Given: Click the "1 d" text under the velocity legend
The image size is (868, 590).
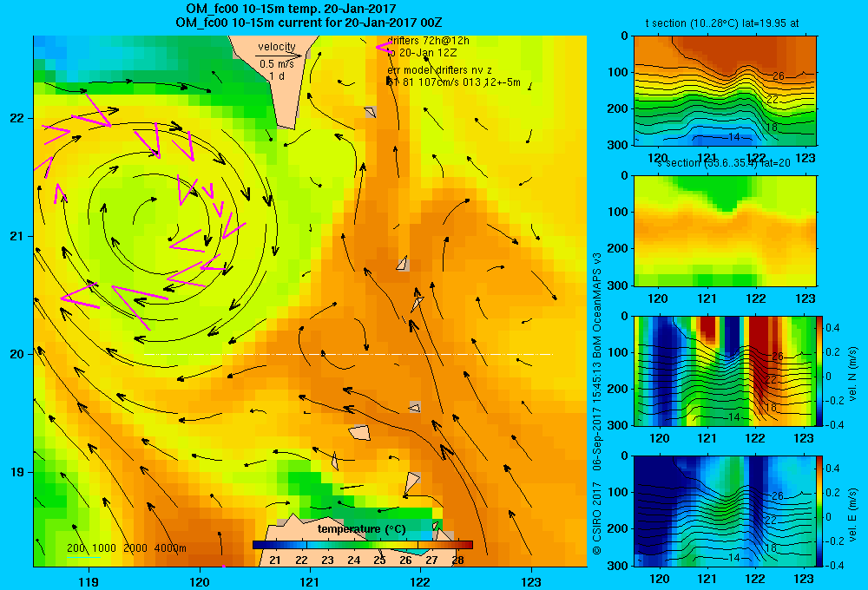Looking at the screenshot, I should click(277, 75).
